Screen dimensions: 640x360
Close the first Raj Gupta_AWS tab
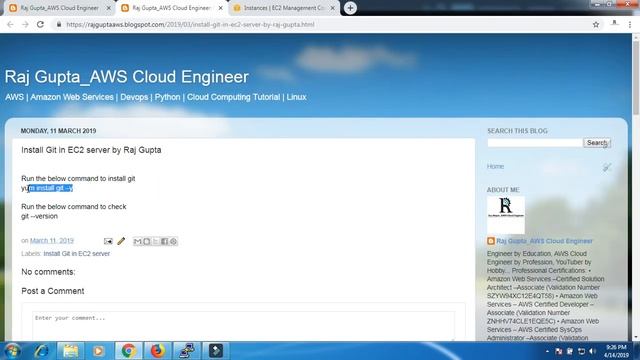[x=109, y=8]
